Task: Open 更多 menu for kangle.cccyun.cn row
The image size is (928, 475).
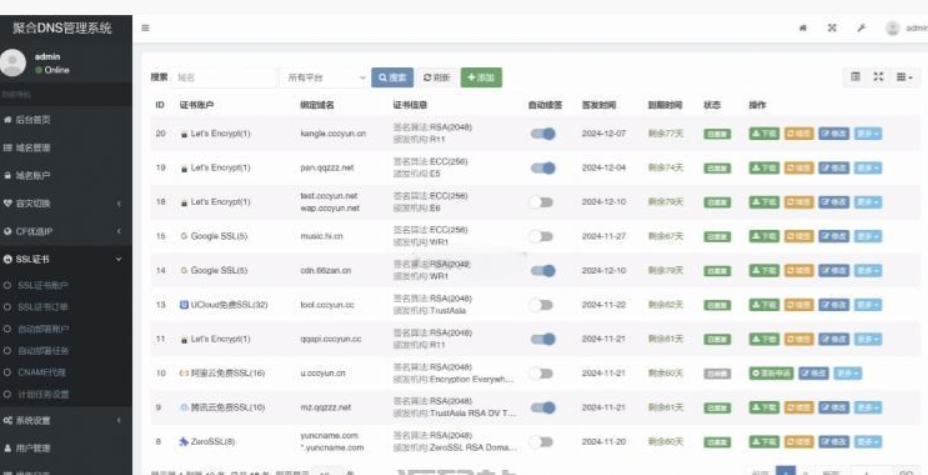Action: tap(868, 134)
